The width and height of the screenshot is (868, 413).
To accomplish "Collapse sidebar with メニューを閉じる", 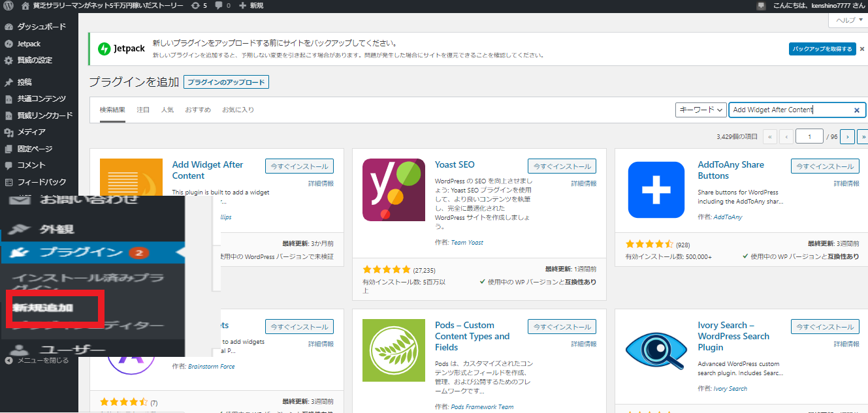I will point(36,360).
